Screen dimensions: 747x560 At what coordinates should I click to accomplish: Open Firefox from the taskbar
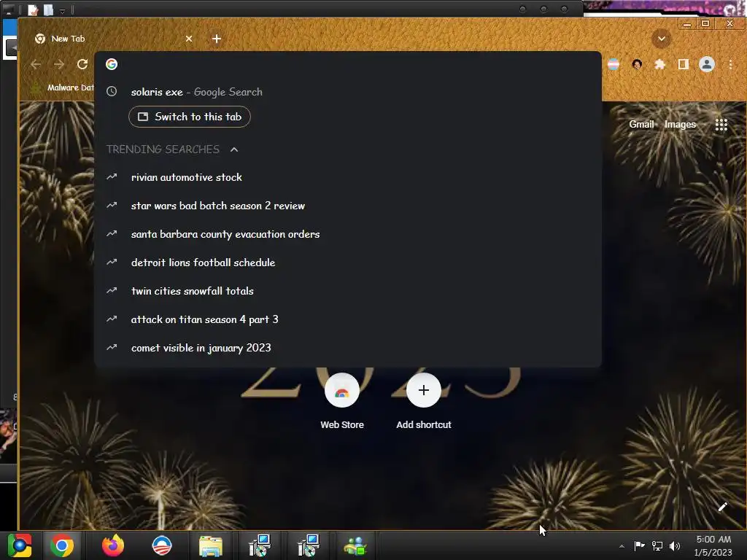point(113,545)
